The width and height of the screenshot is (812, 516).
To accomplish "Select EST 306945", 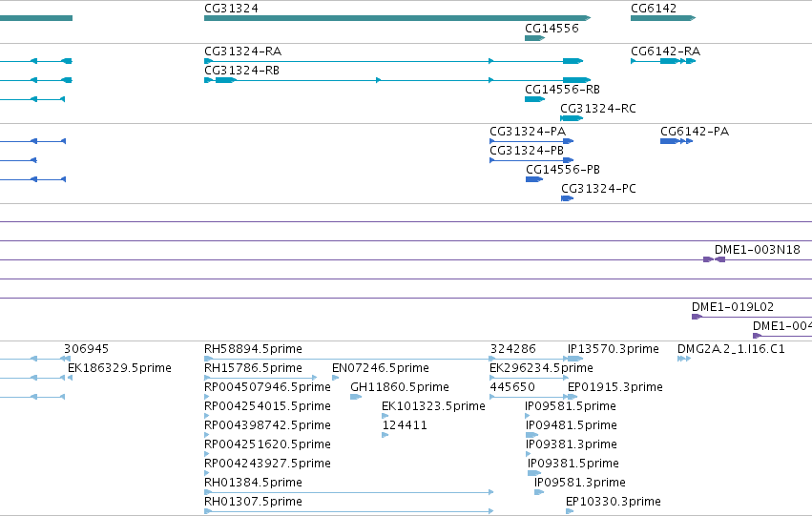I will point(67,359).
